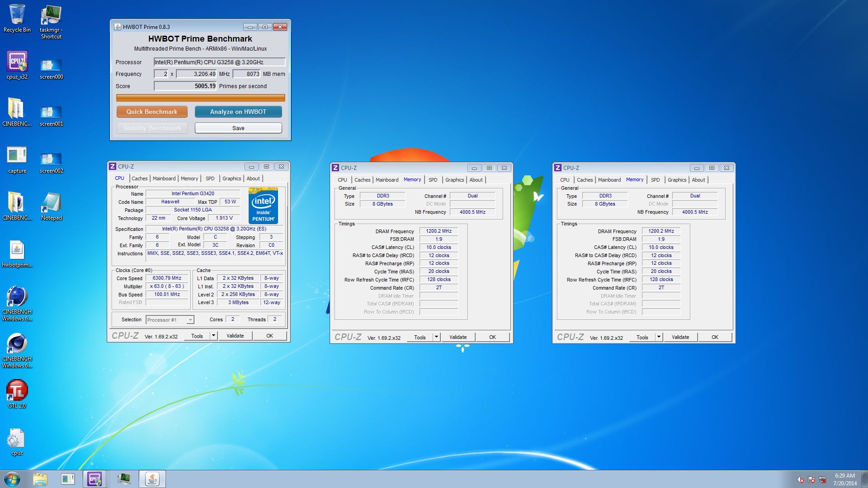Click Validate in the right CPU-Z window
Screen dimensions: 868x488
click(680, 337)
